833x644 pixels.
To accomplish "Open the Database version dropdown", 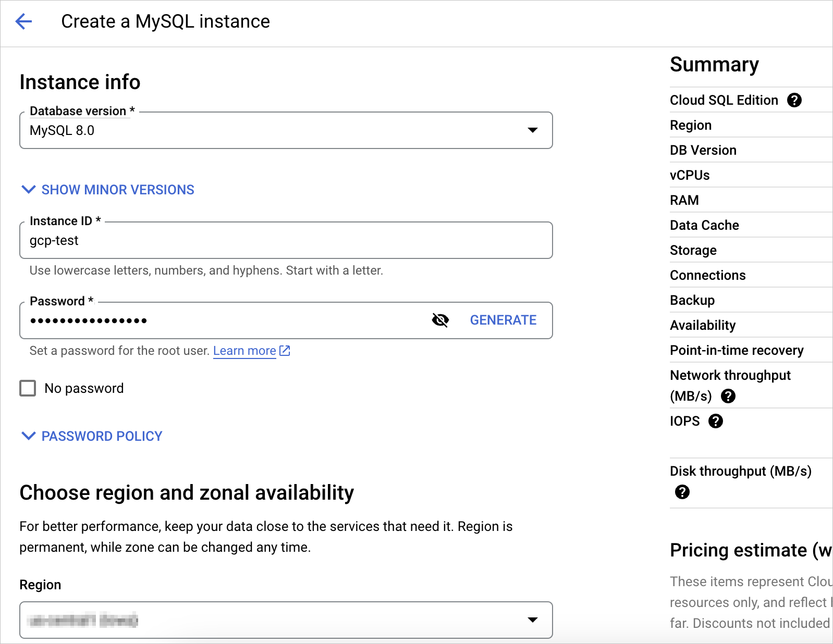I will point(286,130).
